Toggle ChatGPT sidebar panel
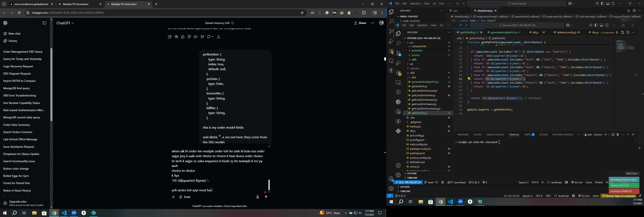Viewport: 644px width, 217px height. (44, 23)
